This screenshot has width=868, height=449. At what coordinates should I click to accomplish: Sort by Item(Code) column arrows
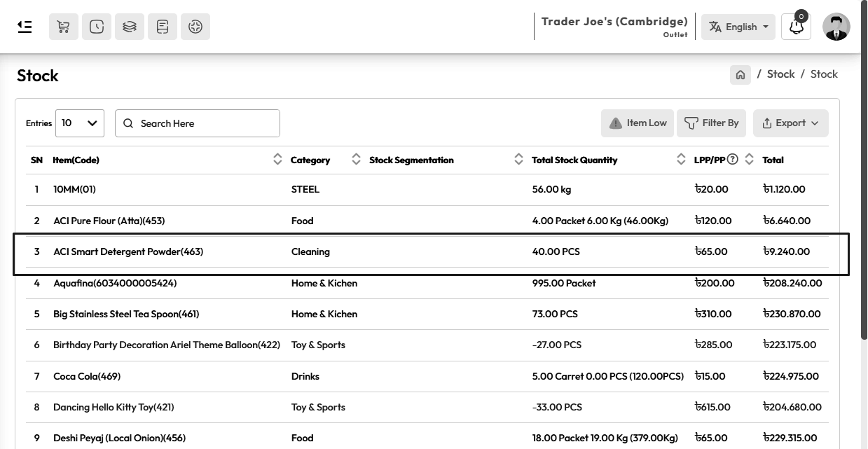click(278, 160)
